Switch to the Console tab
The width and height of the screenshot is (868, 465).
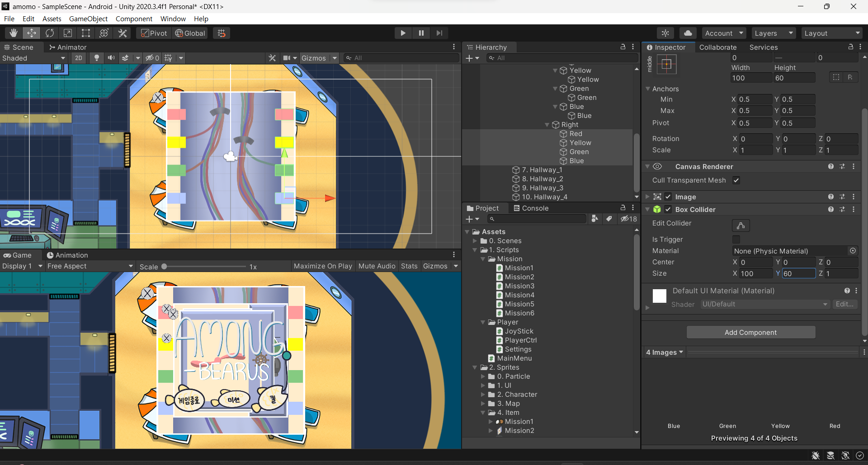(531, 208)
